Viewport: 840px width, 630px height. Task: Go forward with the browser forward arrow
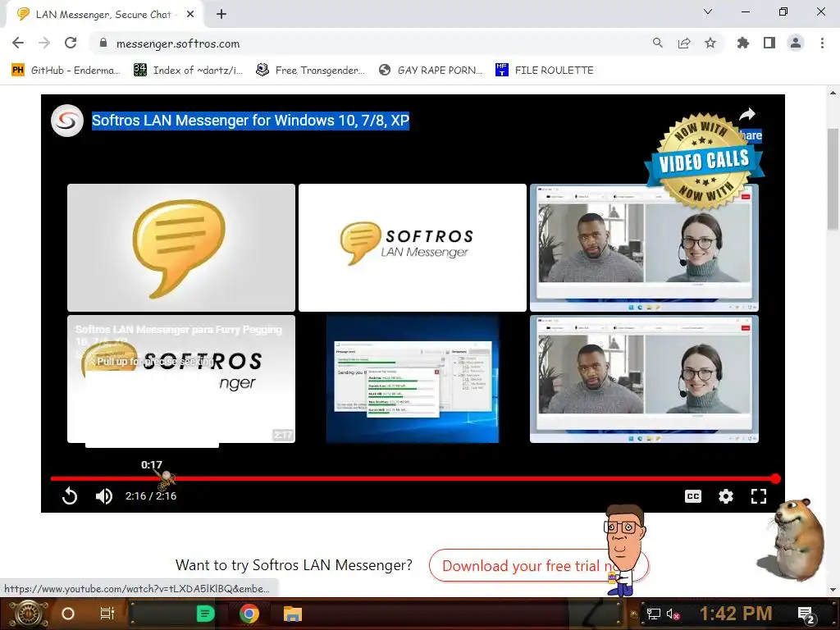[x=44, y=43]
